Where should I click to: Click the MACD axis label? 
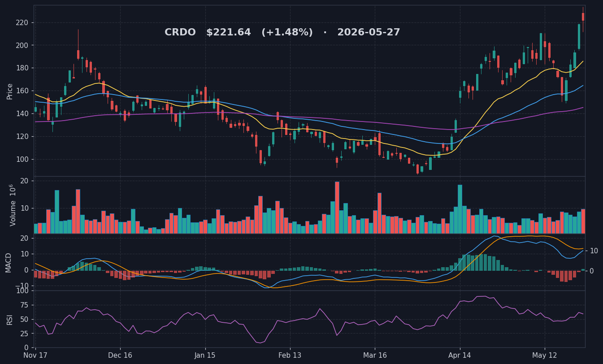tap(9, 262)
